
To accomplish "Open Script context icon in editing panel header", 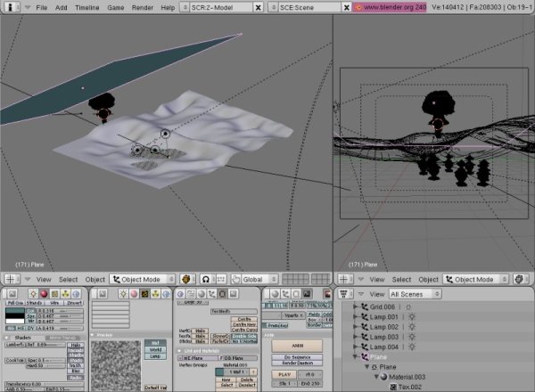I will pos(191,293).
